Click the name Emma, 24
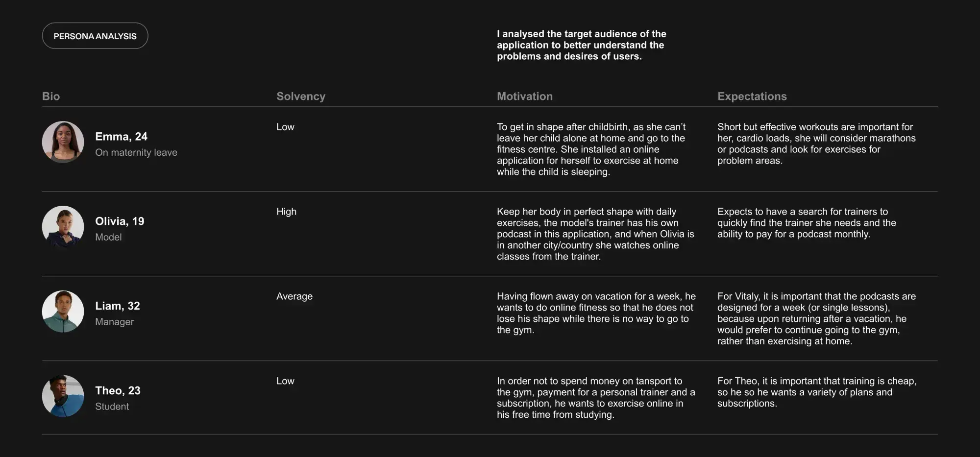The width and height of the screenshot is (980, 457). [x=121, y=137]
